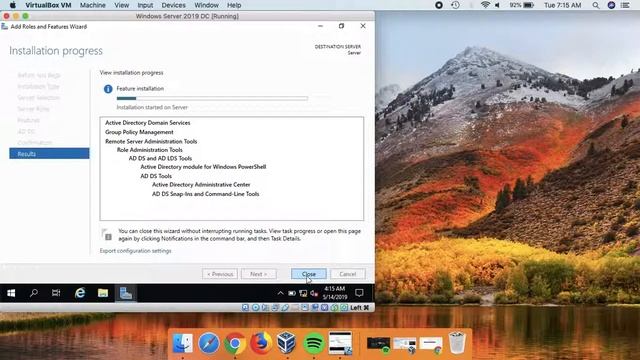
Task: Open minimized Chrome window thumbnail in Dock
Action: pos(431,344)
